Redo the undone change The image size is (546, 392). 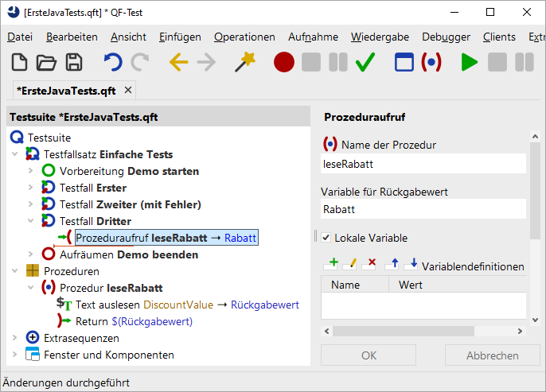click(140, 62)
